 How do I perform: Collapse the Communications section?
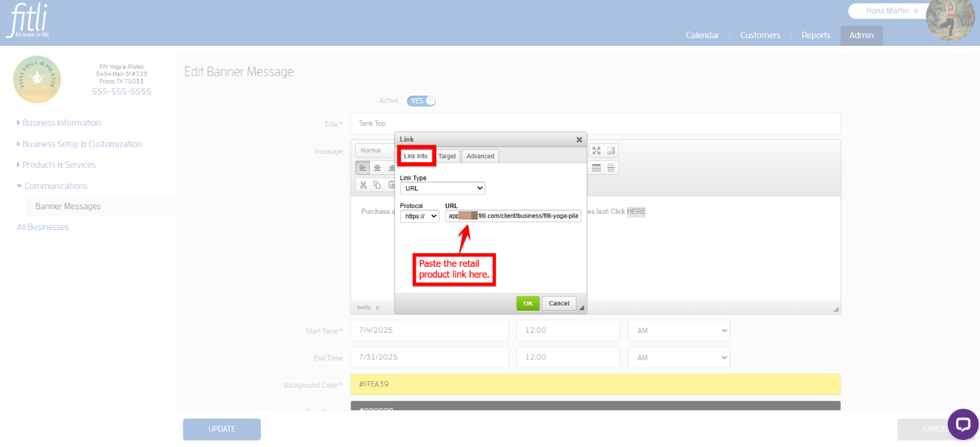coord(52,186)
